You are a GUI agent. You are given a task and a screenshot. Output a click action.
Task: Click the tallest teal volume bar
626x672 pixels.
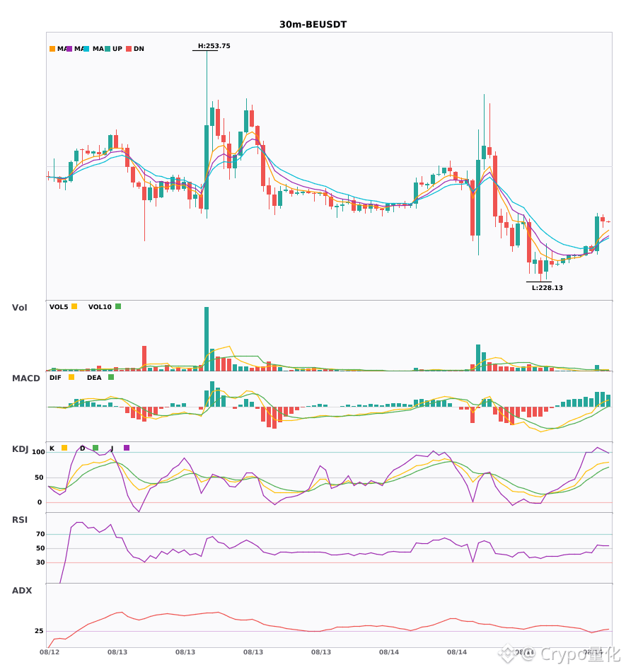[x=207, y=339]
